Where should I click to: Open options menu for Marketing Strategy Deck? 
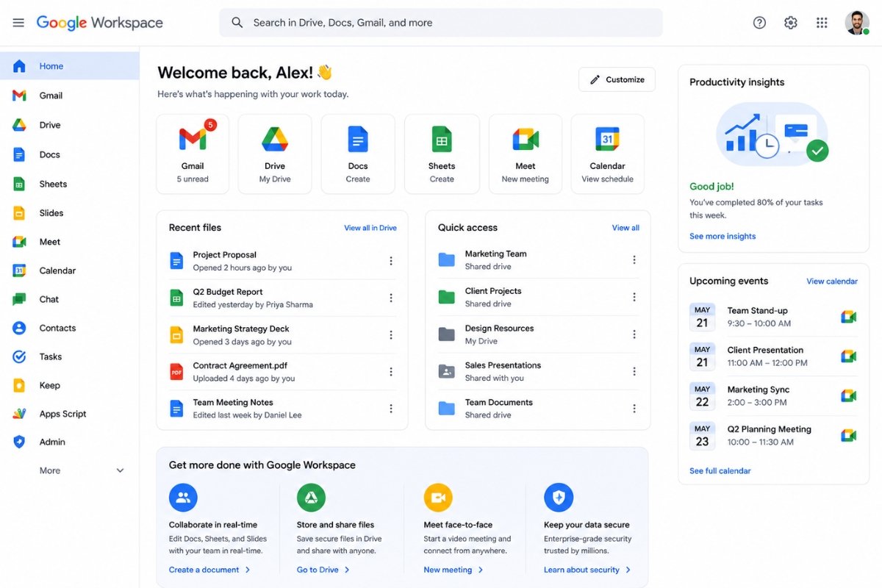pos(391,335)
